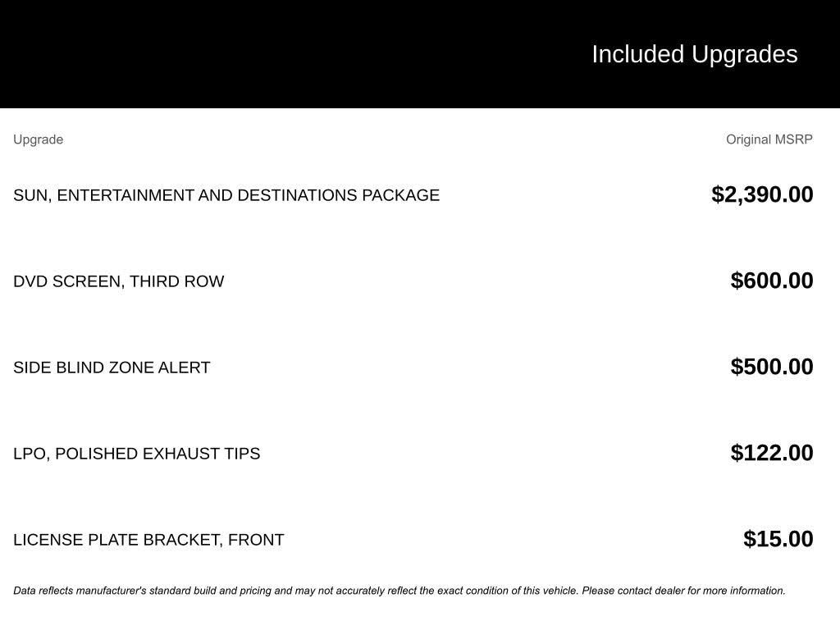The width and height of the screenshot is (840, 630).
Task: Select the LPO, Polished Exhaust Tips upgrade
Action: [136, 454]
